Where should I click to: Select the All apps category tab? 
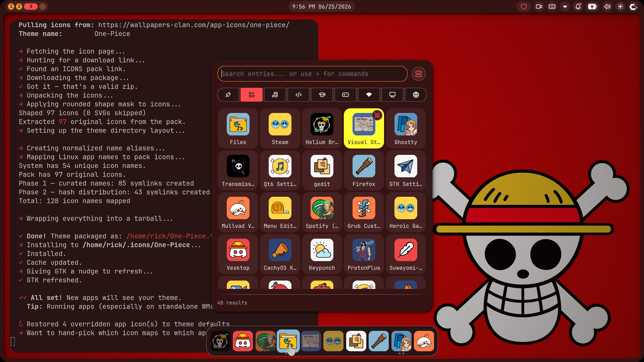(252, 95)
